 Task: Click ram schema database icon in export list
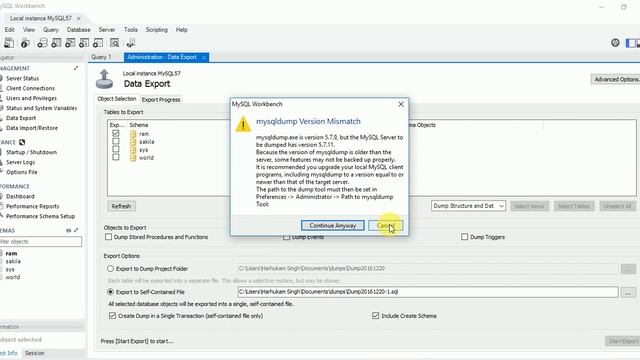tap(133, 134)
